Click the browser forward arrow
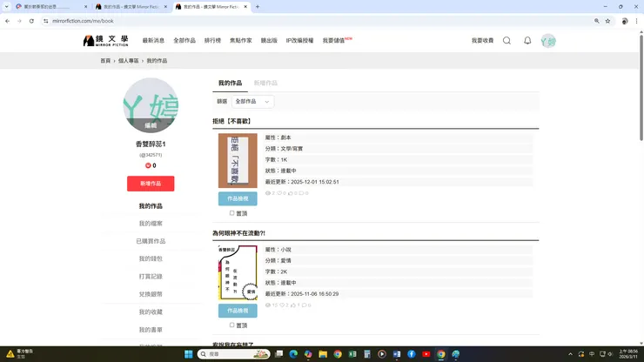This screenshot has height=362, width=644. (19, 21)
